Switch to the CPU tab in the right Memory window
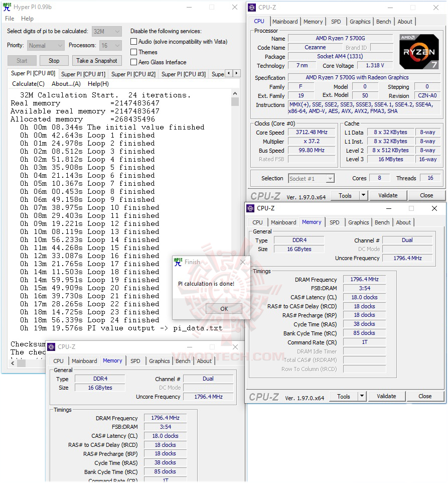Screen dimensions: 448x483 point(257,222)
